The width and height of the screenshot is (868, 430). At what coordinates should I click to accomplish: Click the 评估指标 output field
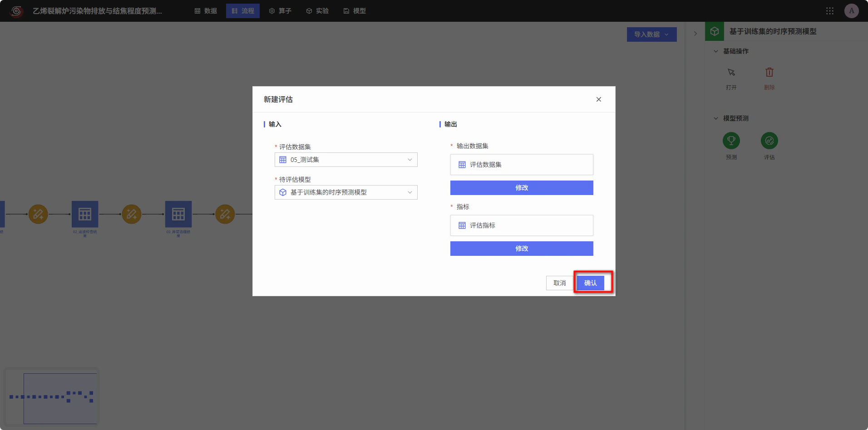[x=522, y=225]
